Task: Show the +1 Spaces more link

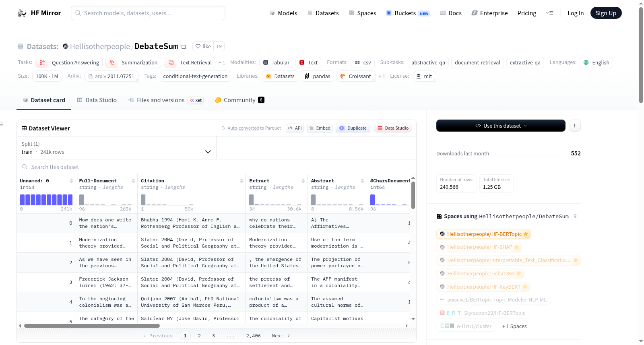Action: click(514, 326)
